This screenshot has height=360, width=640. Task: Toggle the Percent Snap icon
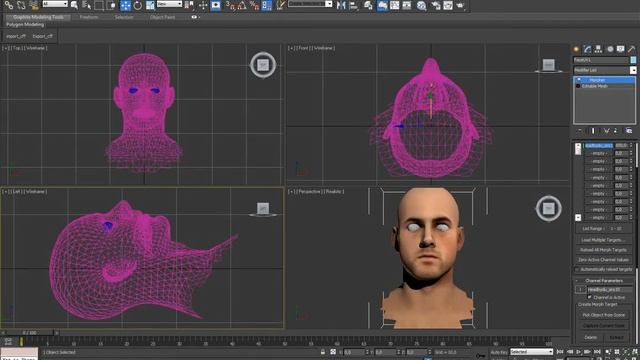[254, 5]
